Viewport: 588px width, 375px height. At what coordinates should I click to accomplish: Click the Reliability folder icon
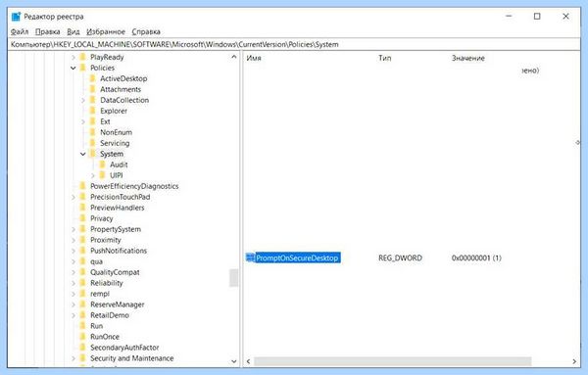[83, 283]
